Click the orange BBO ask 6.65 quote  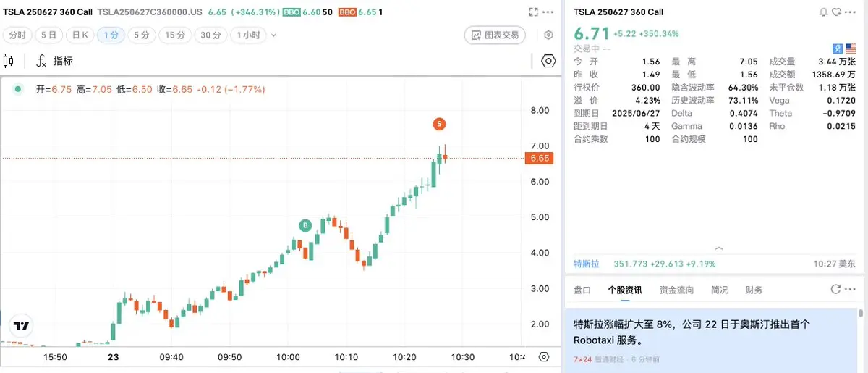(x=360, y=12)
